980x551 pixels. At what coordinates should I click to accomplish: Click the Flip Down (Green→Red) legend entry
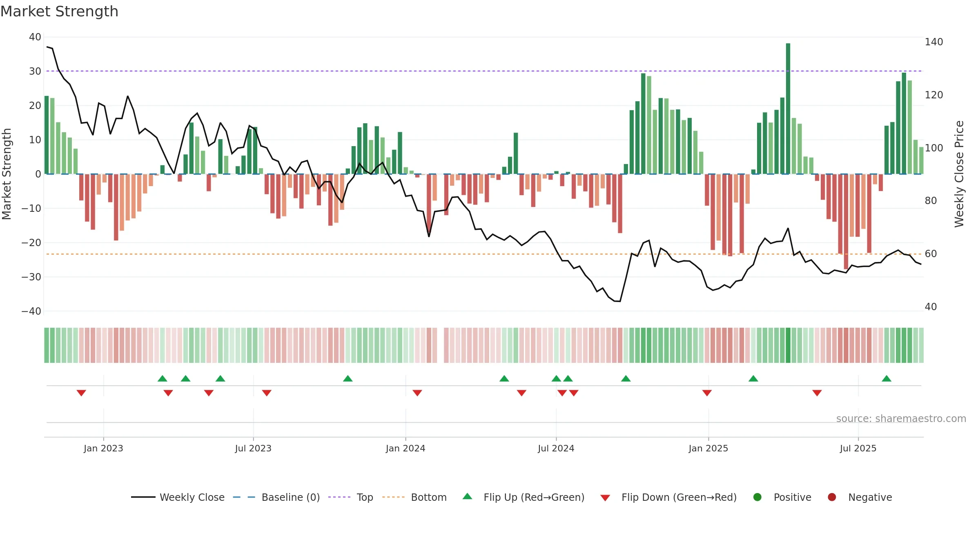(x=668, y=497)
